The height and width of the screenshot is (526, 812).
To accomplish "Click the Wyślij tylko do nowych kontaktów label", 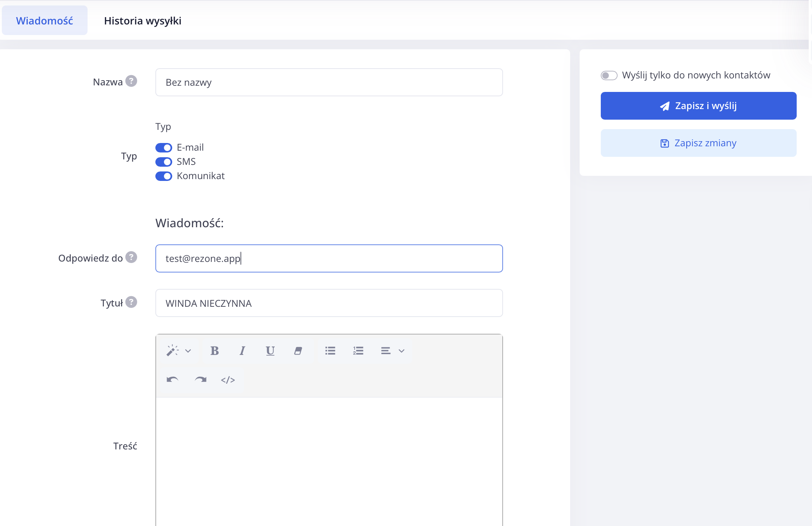I will (696, 75).
